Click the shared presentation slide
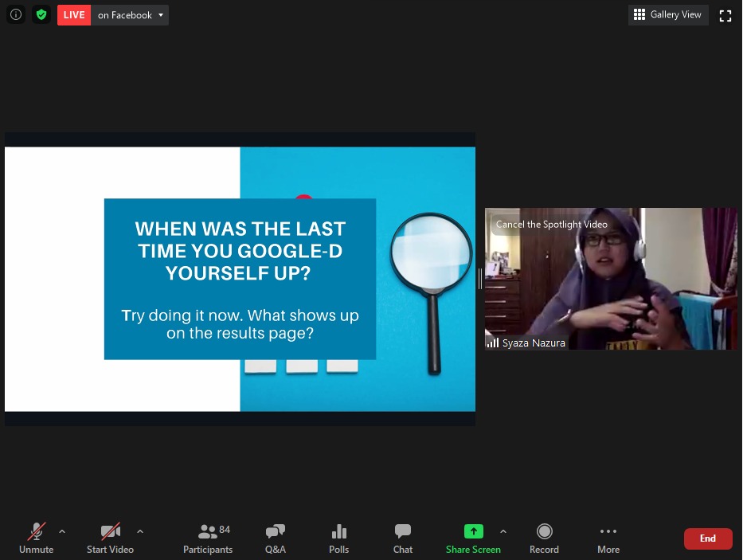The width and height of the screenshot is (743, 560). click(240, 279)
